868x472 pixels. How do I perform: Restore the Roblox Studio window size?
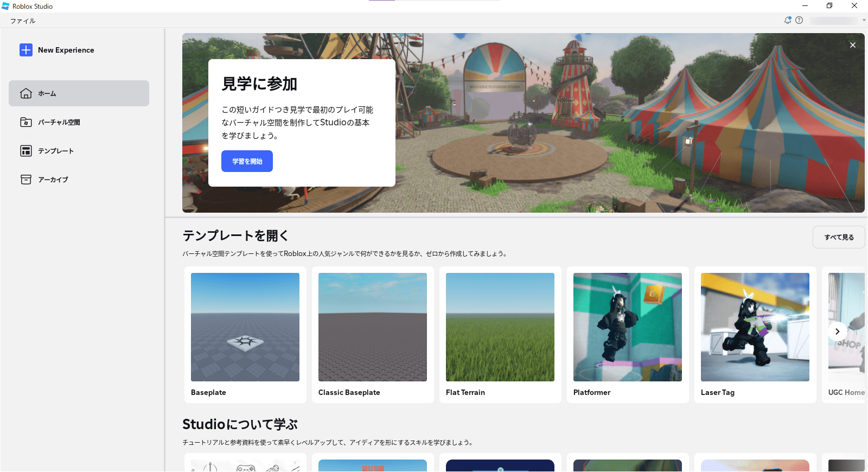click(829, 5)
